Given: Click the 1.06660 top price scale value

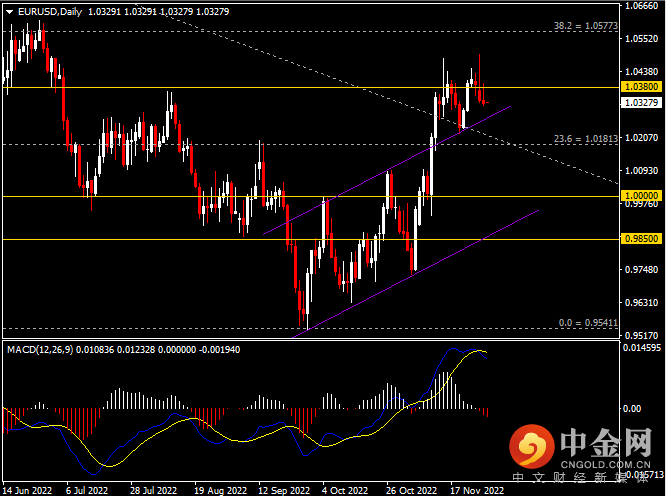Looking at the screenshot, I should point(639,6).
